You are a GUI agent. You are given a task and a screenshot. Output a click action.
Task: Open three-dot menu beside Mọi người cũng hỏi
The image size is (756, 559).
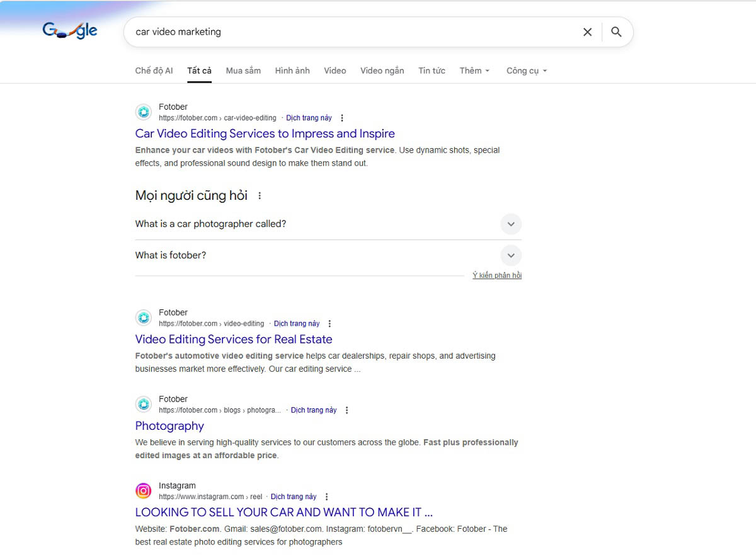(260, 196)
